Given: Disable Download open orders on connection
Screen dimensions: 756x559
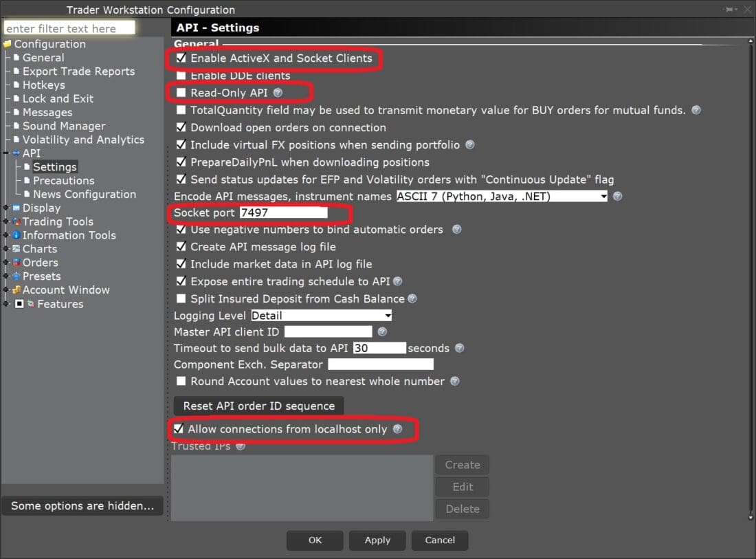Looking at the screenshot, I should [182, 128].
